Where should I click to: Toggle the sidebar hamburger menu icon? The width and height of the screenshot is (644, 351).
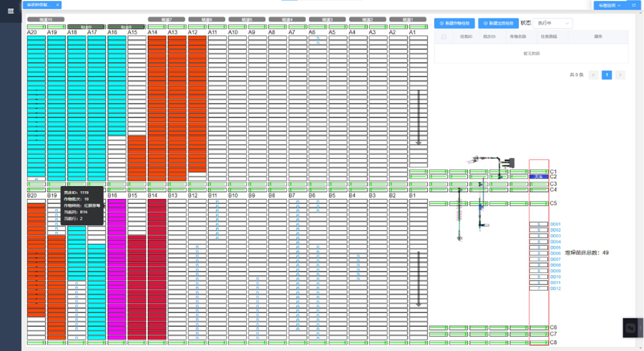(x=11, y=11)
